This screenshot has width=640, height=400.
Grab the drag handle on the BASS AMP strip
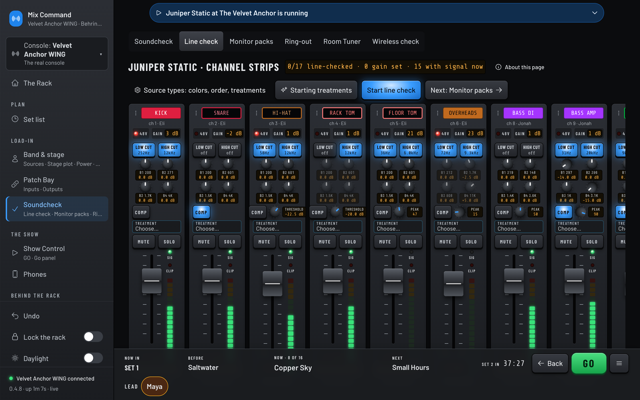click(558, 113)
